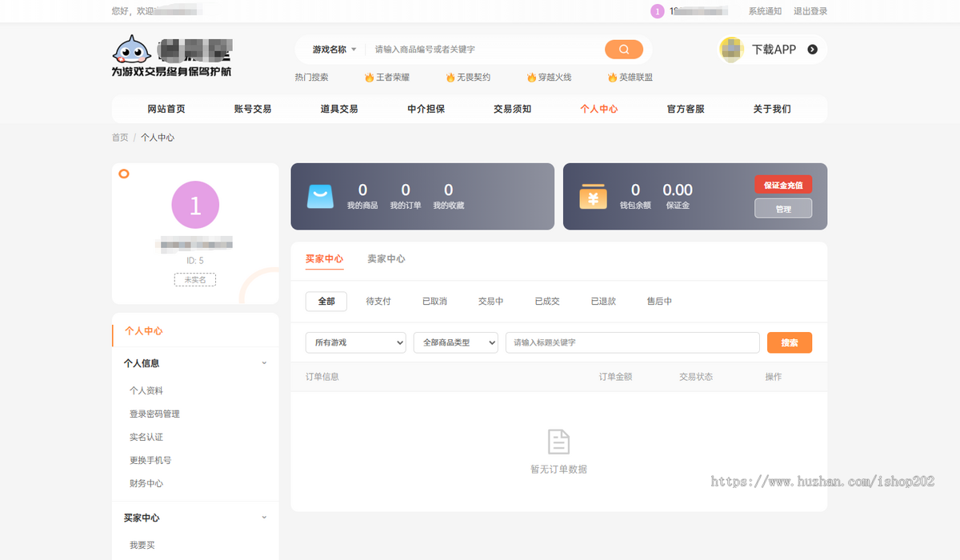
Task: Select the 买家中心 tab in orders panel
Action: click(325, 259)
